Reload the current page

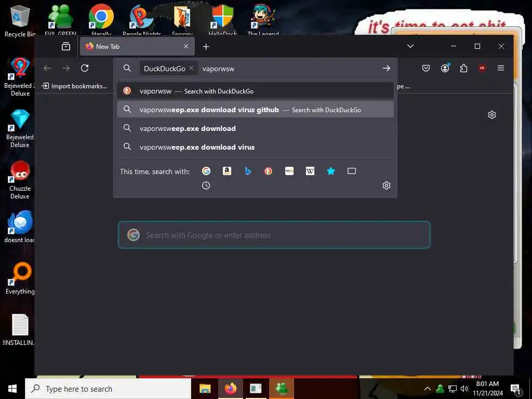point(85,68)
